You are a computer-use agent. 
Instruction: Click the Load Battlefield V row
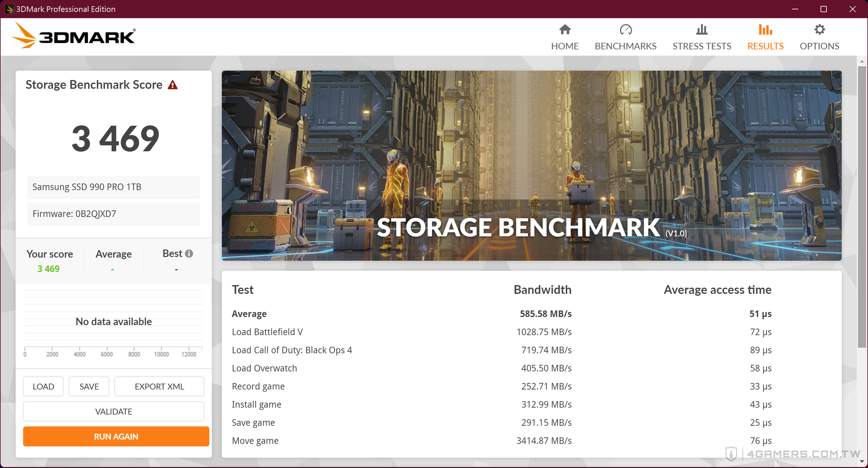pos(501,332)
